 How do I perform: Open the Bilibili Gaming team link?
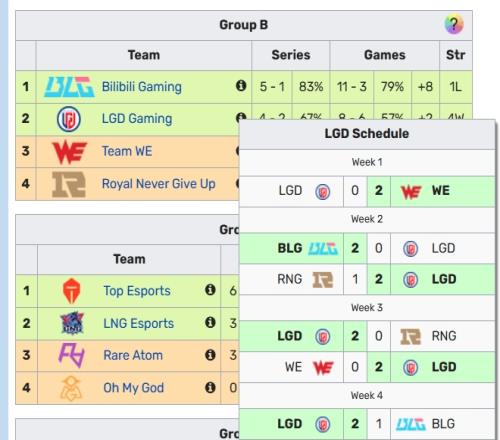coord(142,87)
